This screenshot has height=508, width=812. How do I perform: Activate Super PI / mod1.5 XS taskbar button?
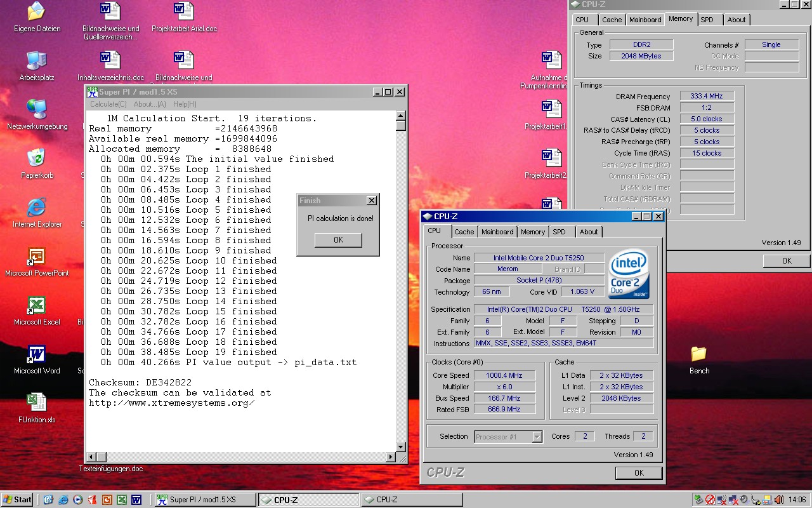tap(206, 500)
